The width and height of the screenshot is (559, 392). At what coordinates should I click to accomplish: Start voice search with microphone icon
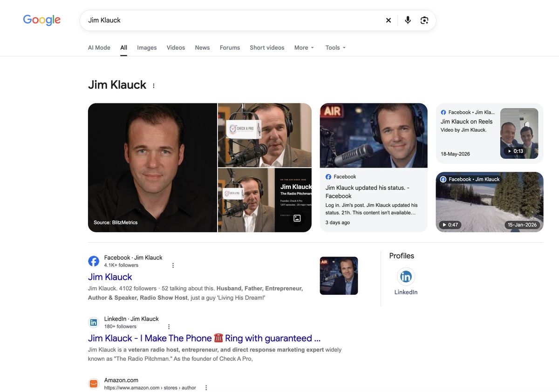[x=408, y=20]
